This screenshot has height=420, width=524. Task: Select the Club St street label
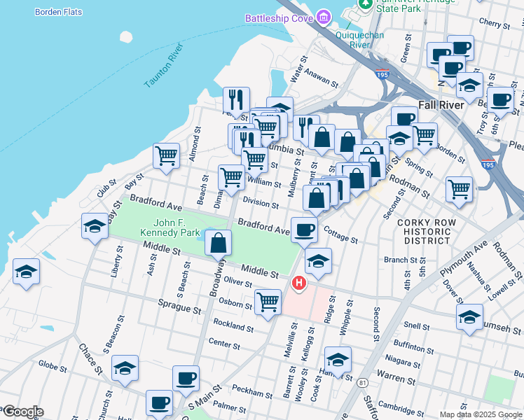(x=106, y=188)
